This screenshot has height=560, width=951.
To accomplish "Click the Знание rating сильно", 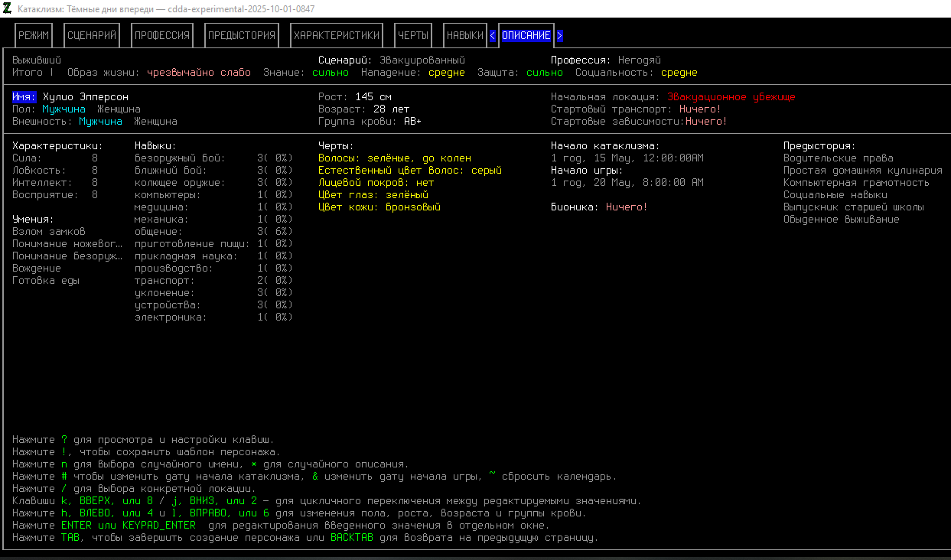I will click(331, 73).
